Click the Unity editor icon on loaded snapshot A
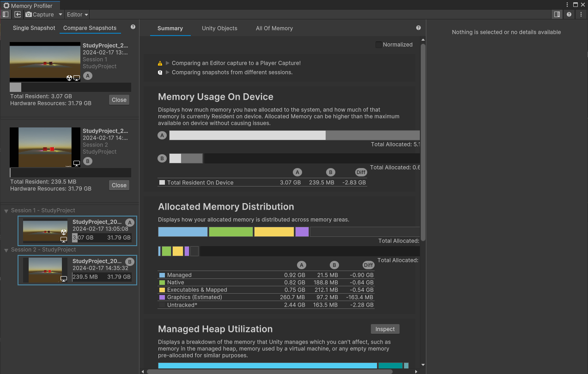 coord(69,78)
